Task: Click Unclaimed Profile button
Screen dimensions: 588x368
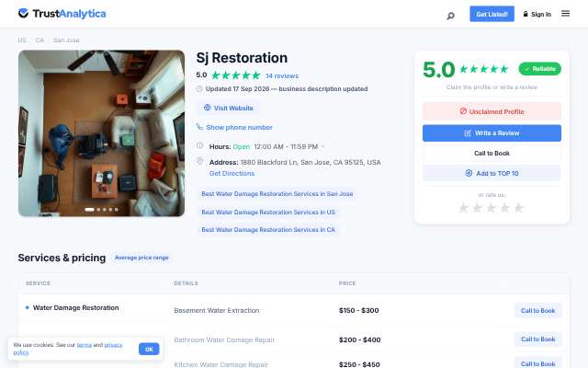Action: point(492,111)
